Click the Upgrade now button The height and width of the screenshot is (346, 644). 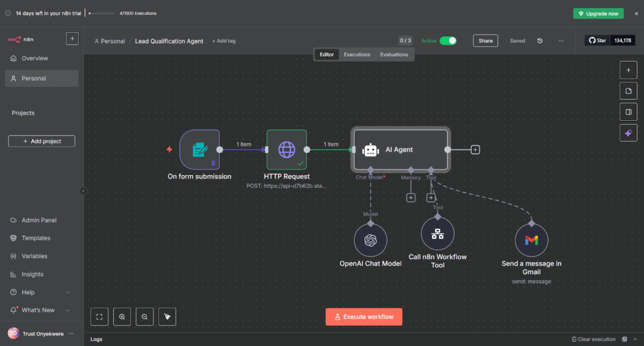[x=597, y=13]
